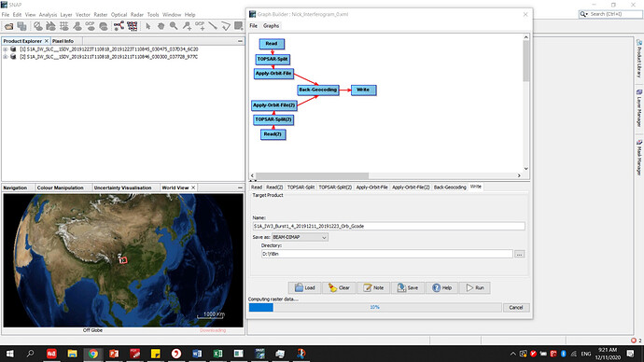Open the Radar menu
644x362 pixels.
pyautogui.click(x=137, y=14)
